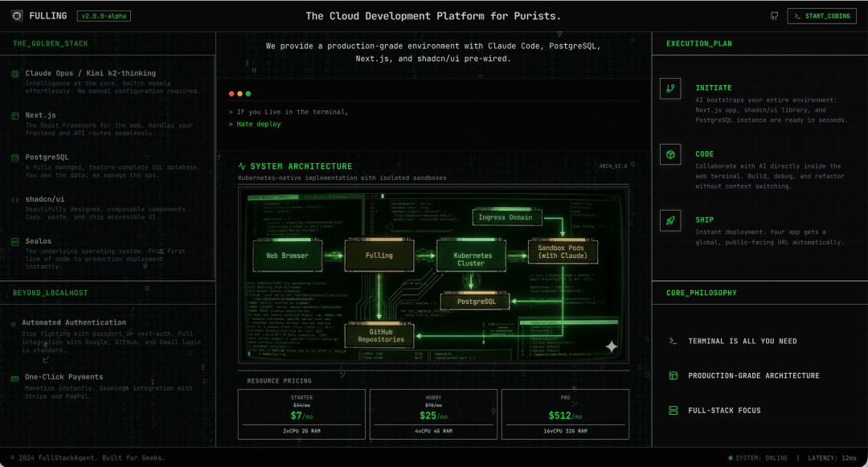
Task: Click the shadcn/ui code brackets icon
Action: [x=15, y=199]
